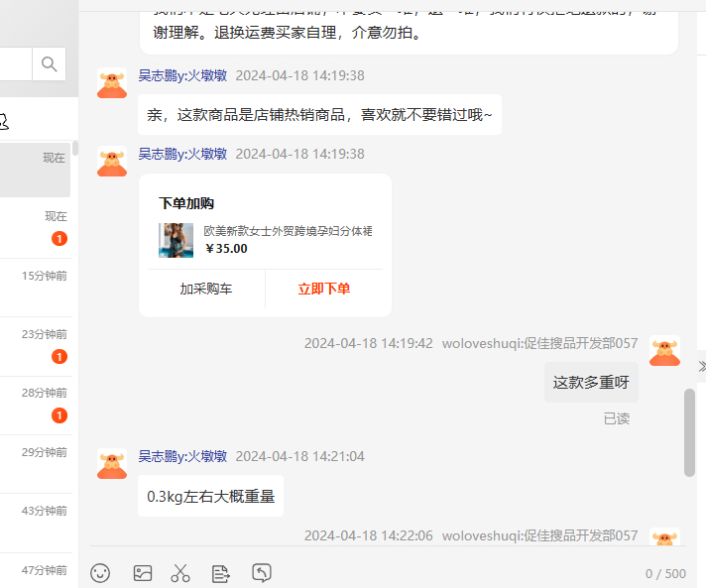
Task: Click 已读 read status
Action: [x=617, y=418]
